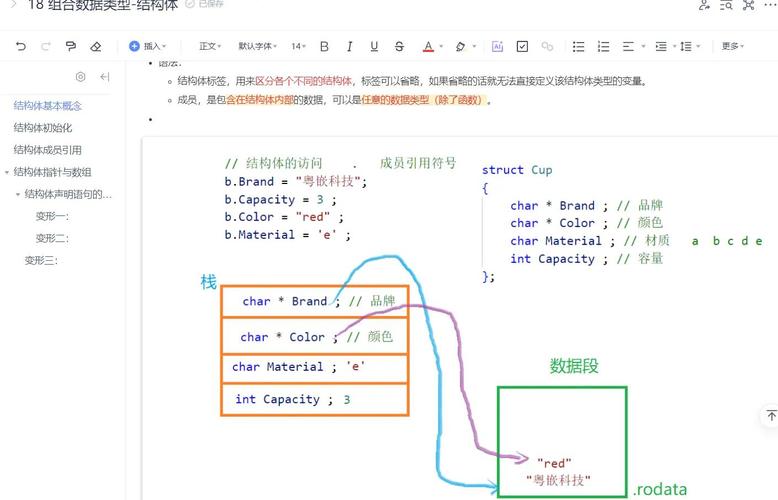Screen dimensions: 778x500
Task: Open alignment options dropdown arrow
Action: point(644,47)
